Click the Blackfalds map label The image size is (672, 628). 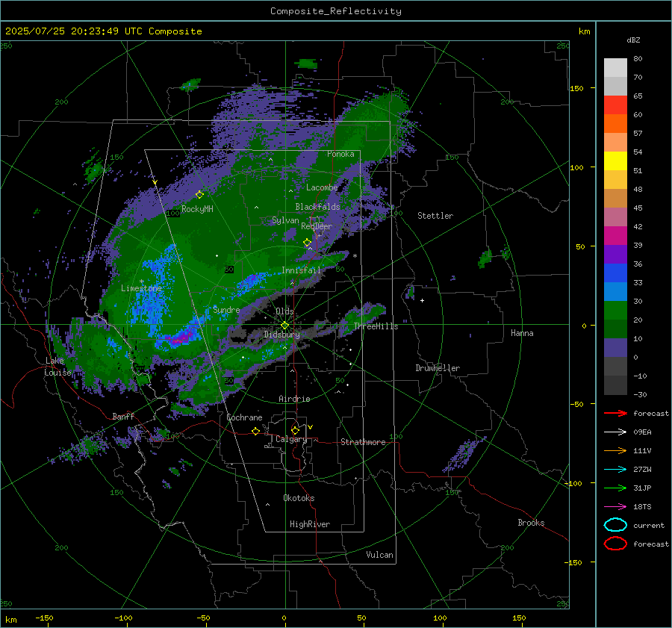(x=317, y=207)
